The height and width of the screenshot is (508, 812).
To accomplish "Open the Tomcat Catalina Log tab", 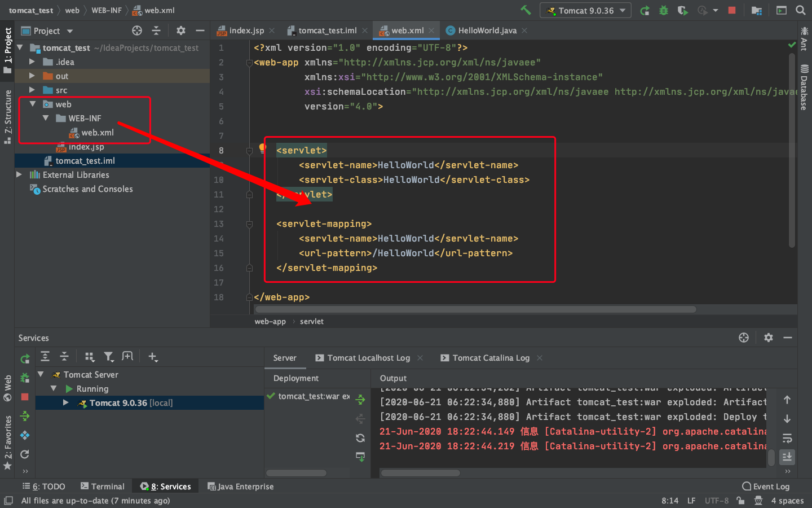I will point(491,358).
